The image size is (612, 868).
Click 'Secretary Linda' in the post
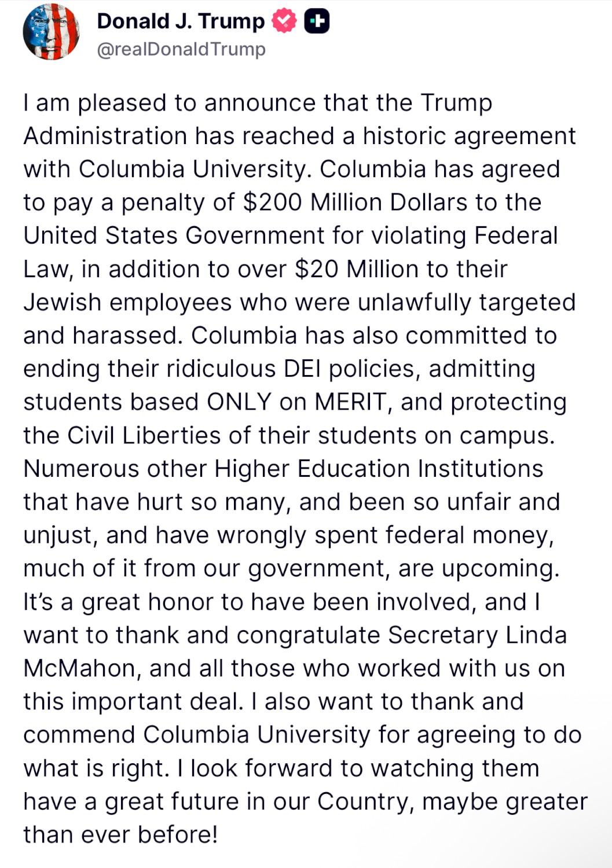tap(477, 635)
